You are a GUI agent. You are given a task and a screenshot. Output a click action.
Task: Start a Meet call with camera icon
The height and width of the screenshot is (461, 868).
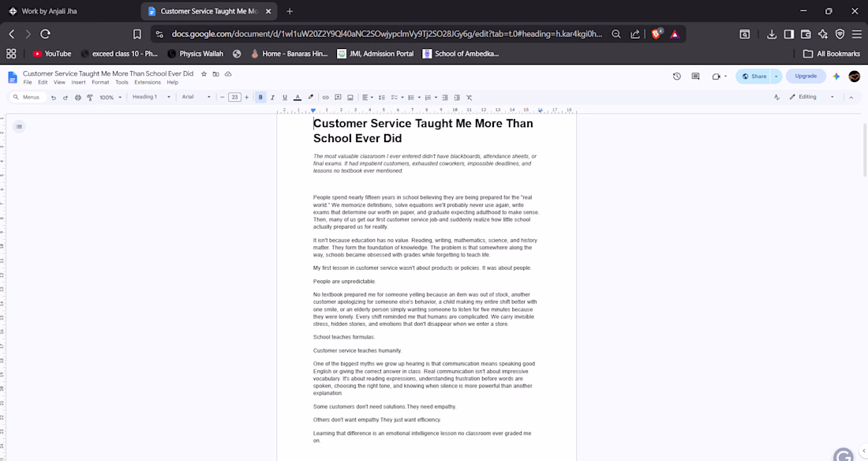(716, 77)
